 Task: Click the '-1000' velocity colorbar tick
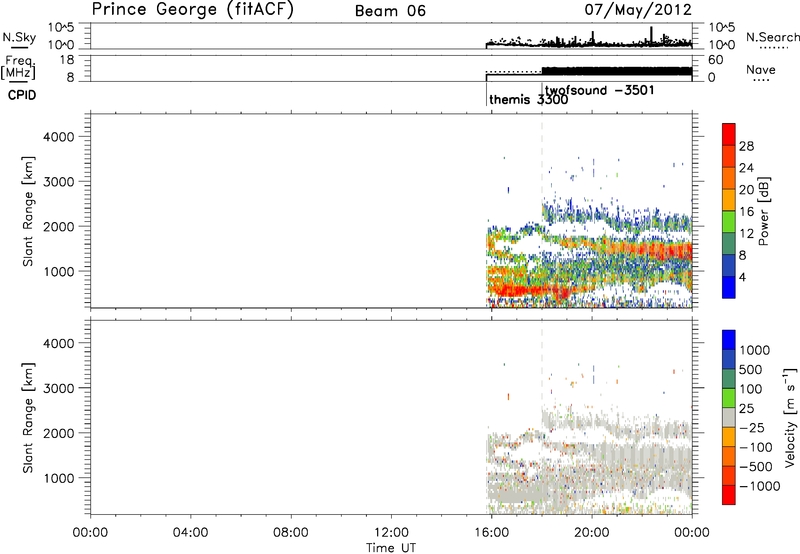(x=759, y=486)
